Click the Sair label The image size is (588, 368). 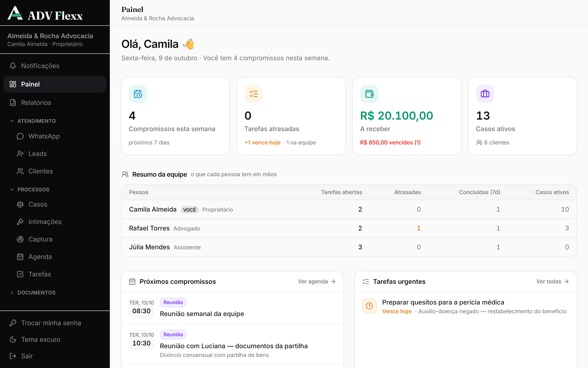click(27, 356)
